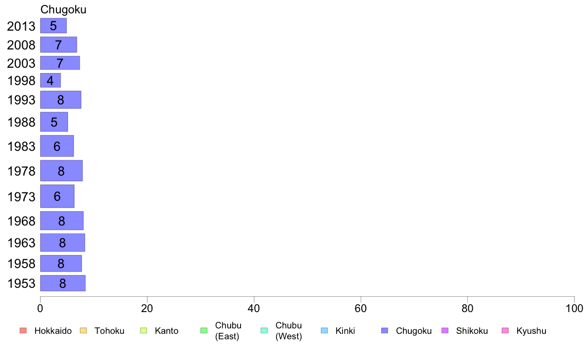This screenshot has width=588, height=364.
Task: Click the Chubu (East) green legend swatch
Action: click(204, 331)
